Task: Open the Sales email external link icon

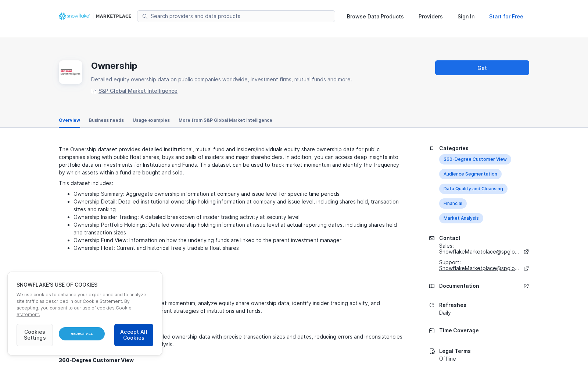Action: [x=526, y=252]
